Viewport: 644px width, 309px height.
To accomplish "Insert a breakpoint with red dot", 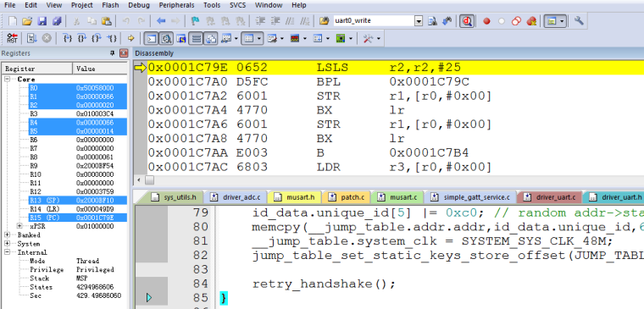I will click(x=486, y=21).
